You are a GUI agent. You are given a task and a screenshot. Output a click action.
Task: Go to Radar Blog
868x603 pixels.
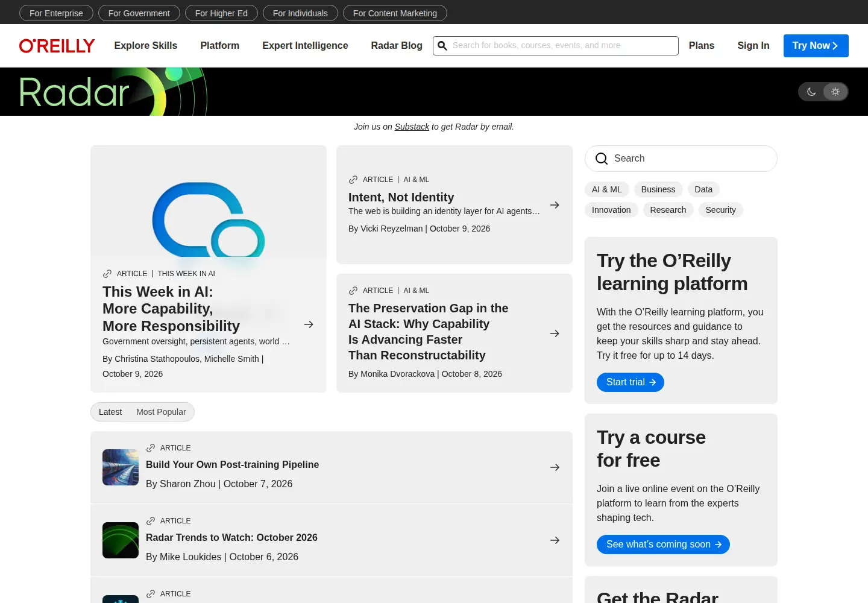pos(397,46)
